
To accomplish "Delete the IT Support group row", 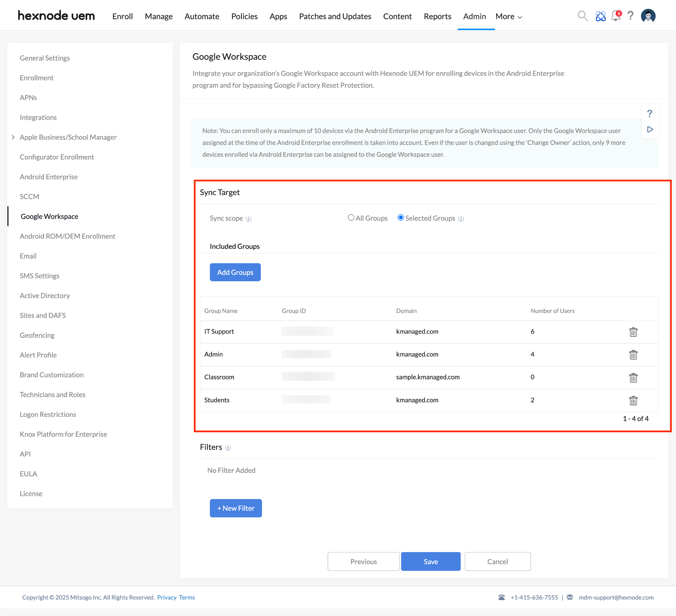I will pyautogui.click(x=633, y=332).
